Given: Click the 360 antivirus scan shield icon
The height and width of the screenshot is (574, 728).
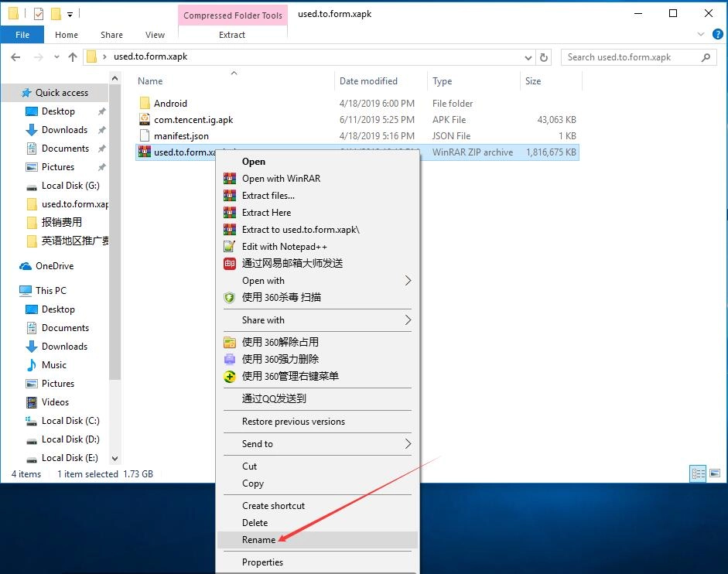Looking at the screenshot, I should tap(229, 297).
